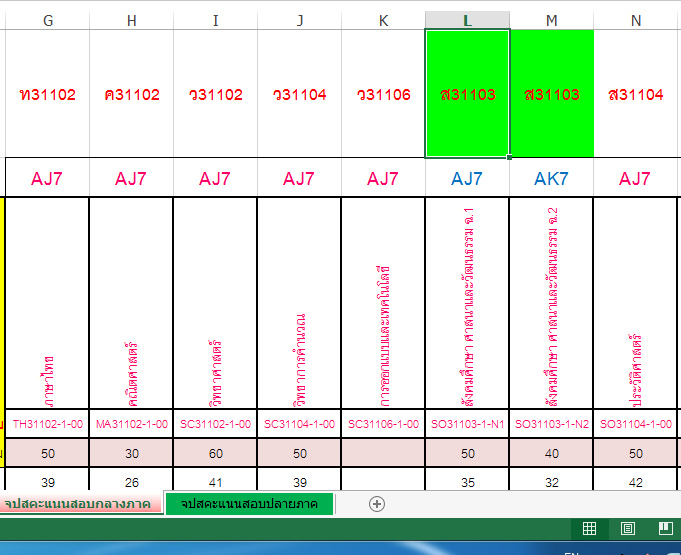
Task: Select column N header
Action: (x=636, y=20)
